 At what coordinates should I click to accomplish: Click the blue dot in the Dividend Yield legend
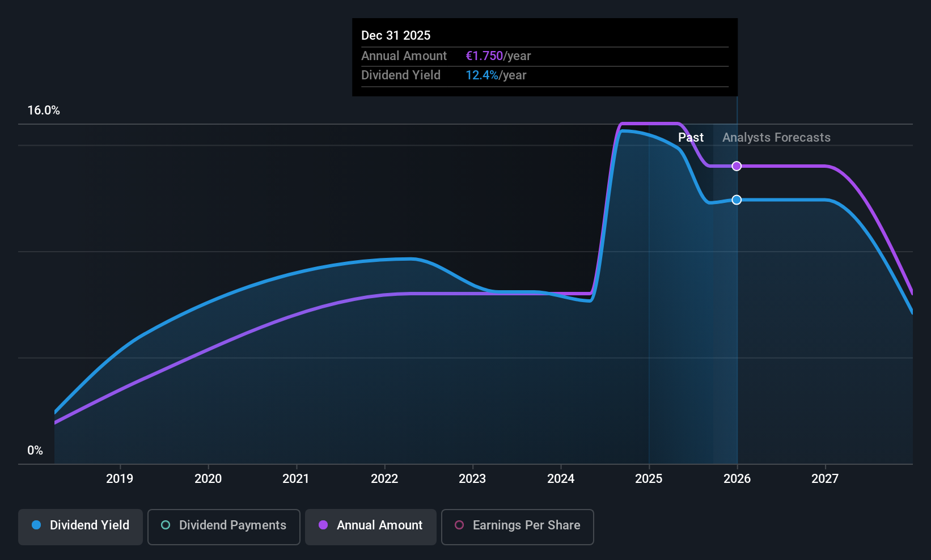coord(36,525)
